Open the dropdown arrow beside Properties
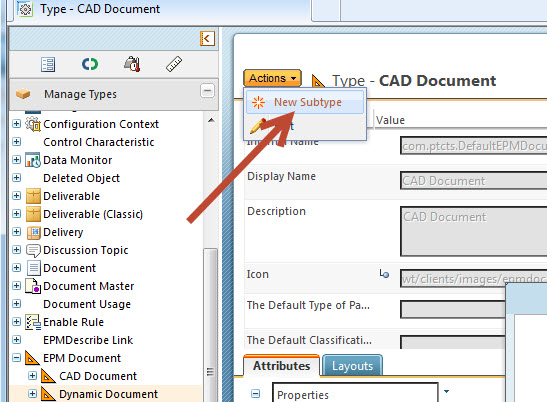 [x=446, y=392]
